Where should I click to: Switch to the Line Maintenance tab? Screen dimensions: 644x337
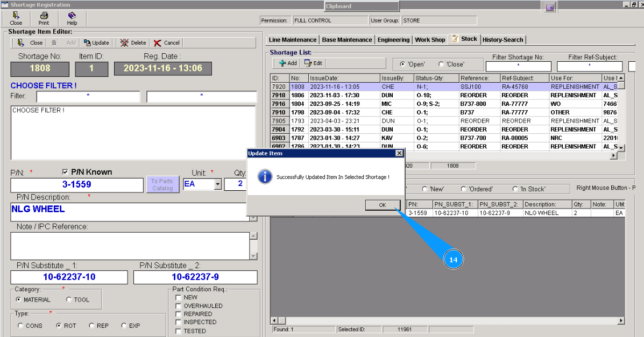(292, 40)
